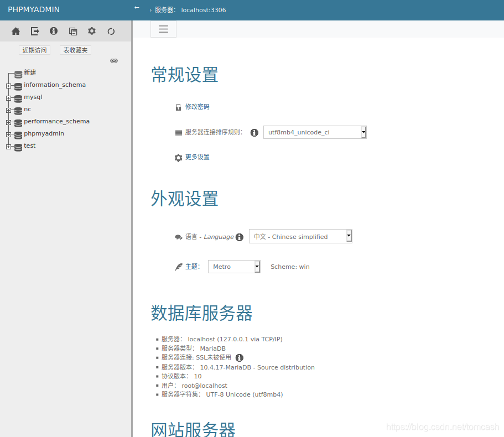
Task: Click the Language help info icon
Action: tap(240, 237)
